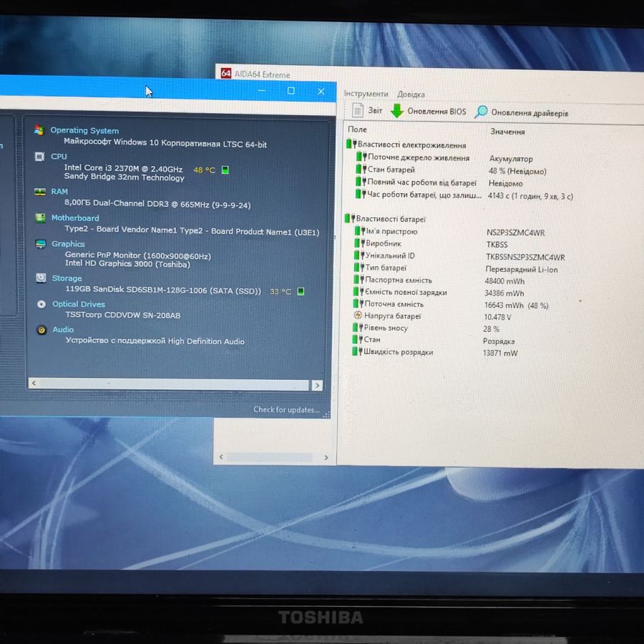Click the Audio speaker icon

point(42,330)
